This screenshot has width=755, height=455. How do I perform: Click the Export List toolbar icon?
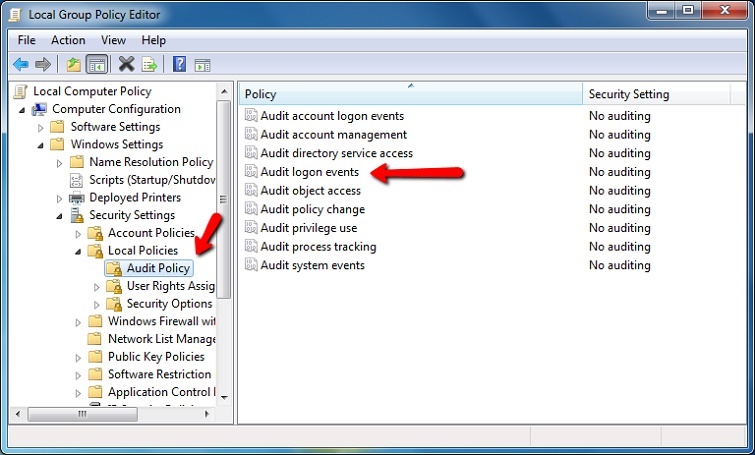click(150, 65)
